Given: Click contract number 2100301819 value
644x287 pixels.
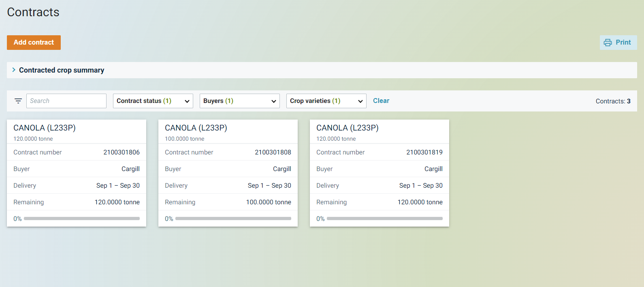Looking at the screenshot, I should pyautogui.click(x=424, y=152).
